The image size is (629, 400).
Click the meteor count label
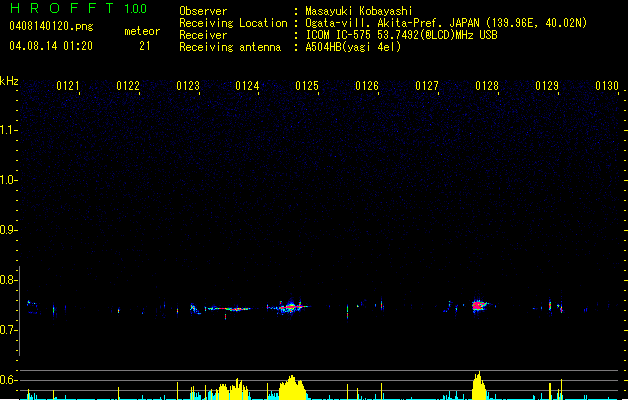pos(142,31)
